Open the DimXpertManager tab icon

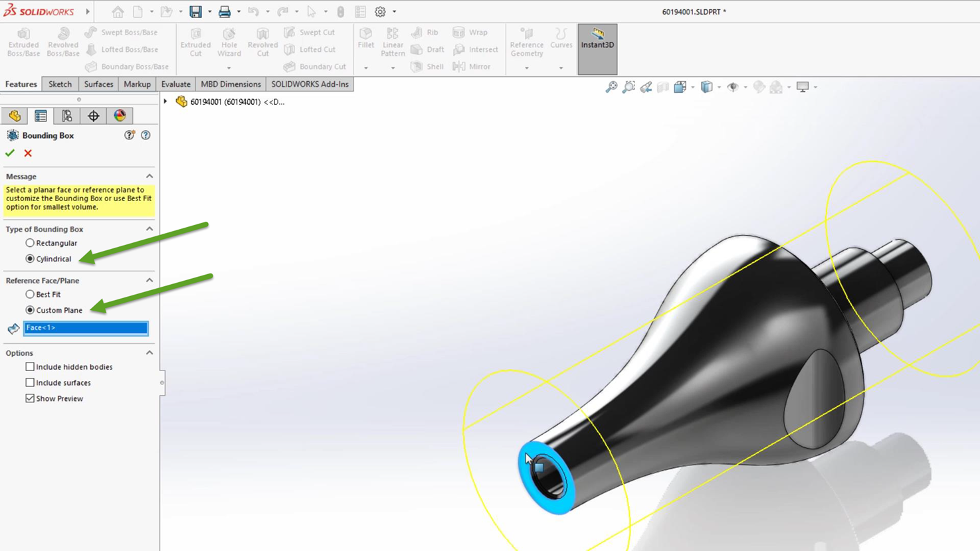(x=93, y=116)
